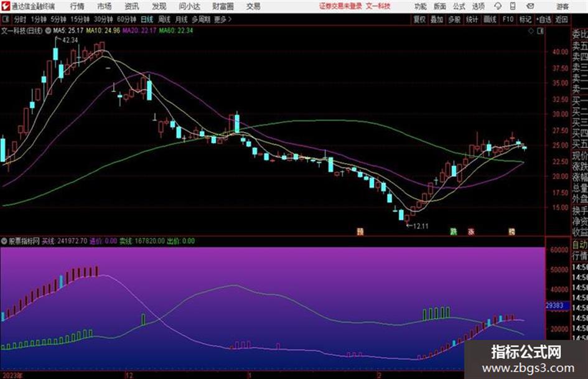The height and width of the screenshot is (379, 588).
Task: Open the 公式 menu
Action: [459, 6]
